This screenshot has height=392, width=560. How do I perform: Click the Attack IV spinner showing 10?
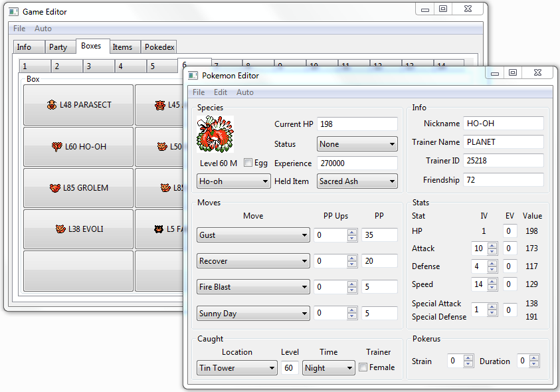485,248
